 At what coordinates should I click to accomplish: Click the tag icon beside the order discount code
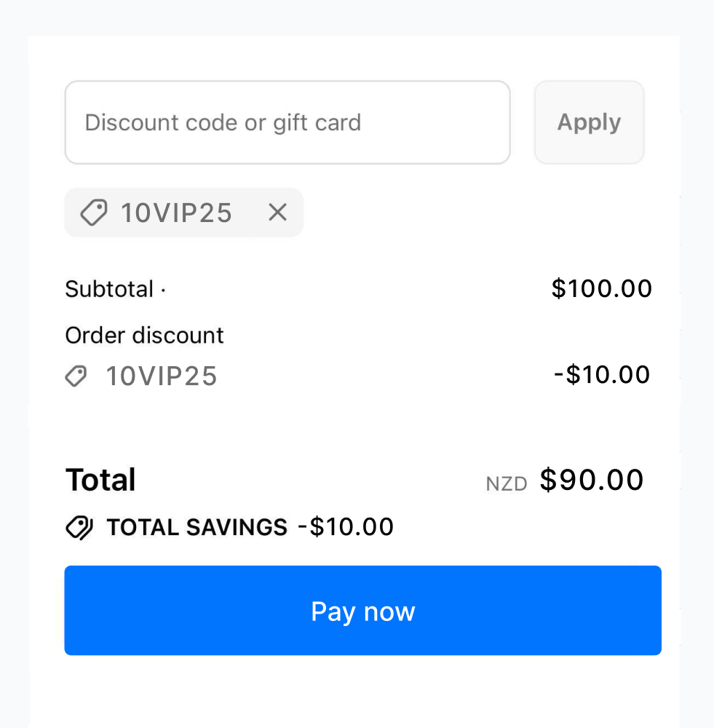pos(76,376)
